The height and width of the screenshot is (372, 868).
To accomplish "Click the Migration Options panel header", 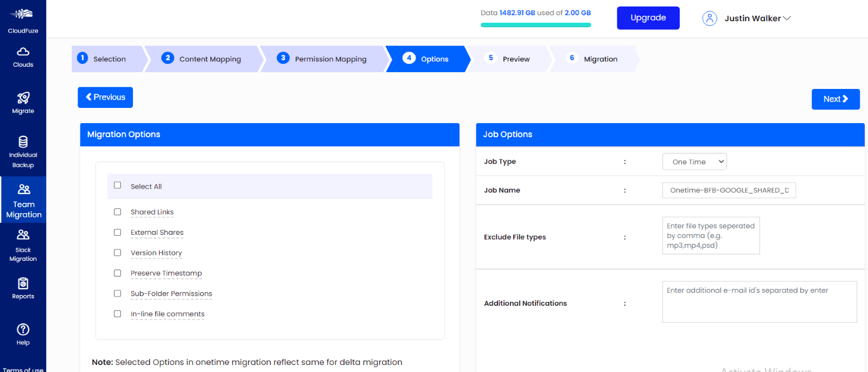I will pyautogui.click(x=270, y=134).
